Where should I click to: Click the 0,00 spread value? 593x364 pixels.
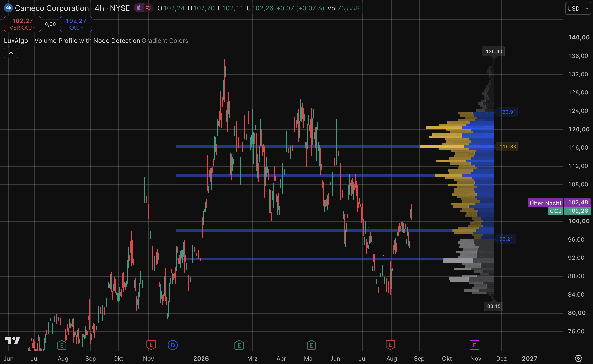click(50, 24)
